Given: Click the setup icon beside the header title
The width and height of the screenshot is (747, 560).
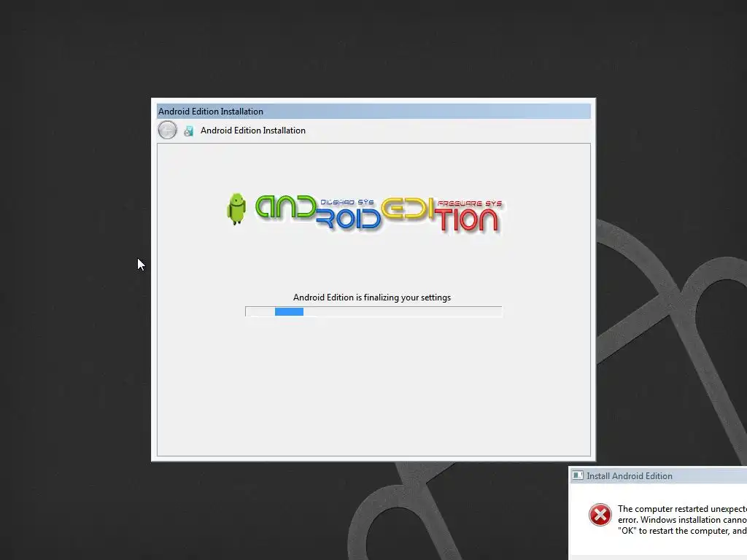Looking at the screenshot, I should [x=189, y=131].
